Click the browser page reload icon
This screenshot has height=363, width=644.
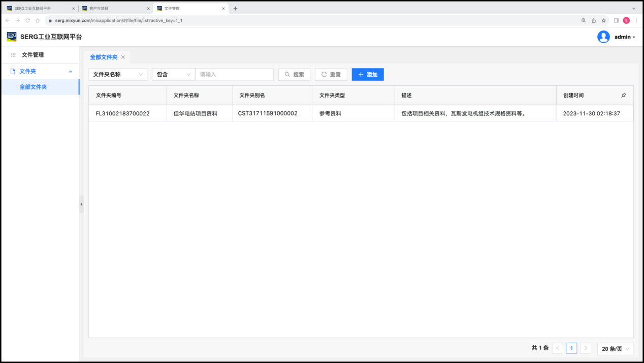(27, 20)
